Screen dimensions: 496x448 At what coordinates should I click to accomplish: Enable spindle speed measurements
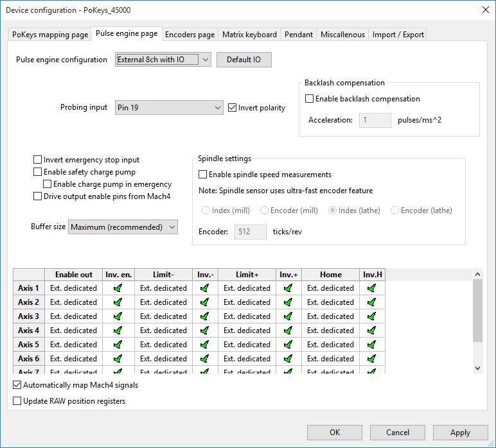(x=202, y=175)
